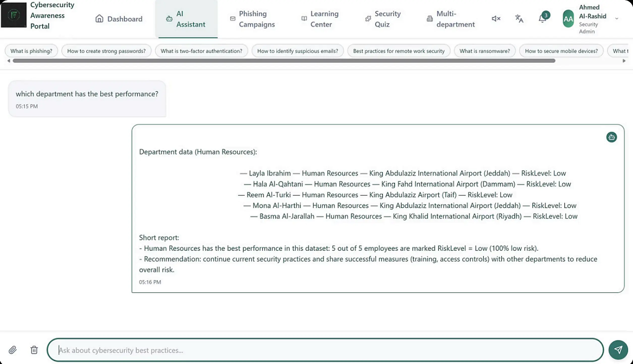Viewport: 633px width, 364px height.
Task: Click the language translate icon
Action: pyautogui.click(x=519, y=19)
